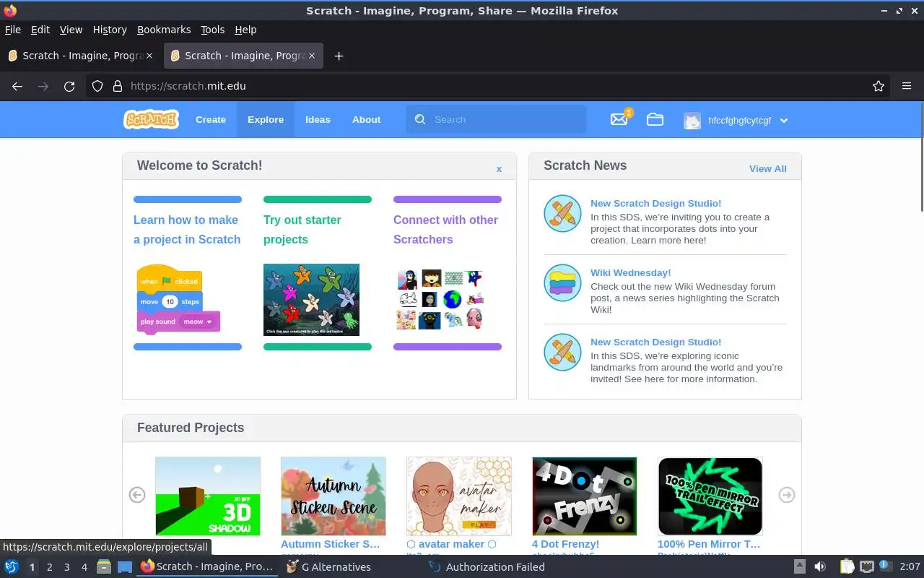Open the File menu
This screenshot has height=578, width=924.
[x=13, y=30]
